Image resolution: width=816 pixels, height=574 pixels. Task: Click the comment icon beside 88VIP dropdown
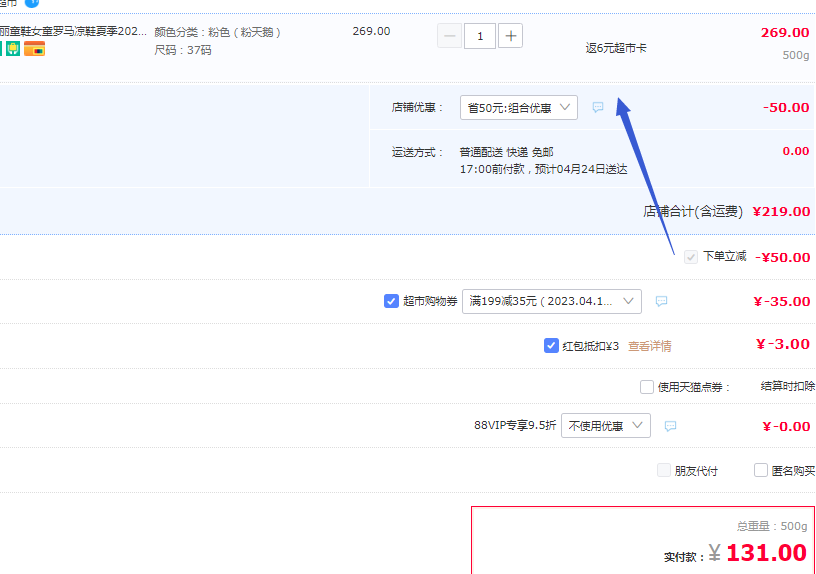(x=670, y=426)
